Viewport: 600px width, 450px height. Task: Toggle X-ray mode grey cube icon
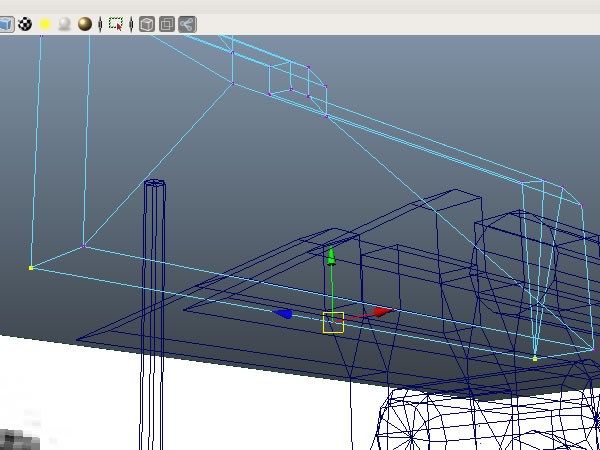[x=147, y=24]
